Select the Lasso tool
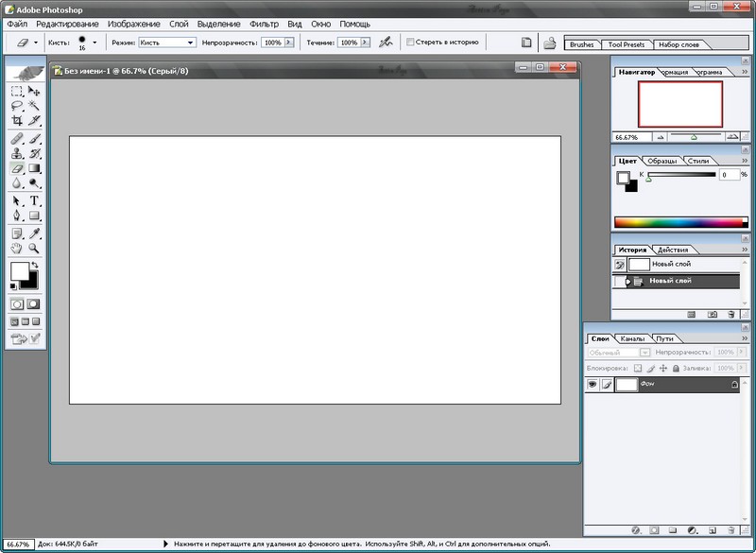Image resolution: width=756 pixels, height=553 pixels. click(x=17, y=106)
